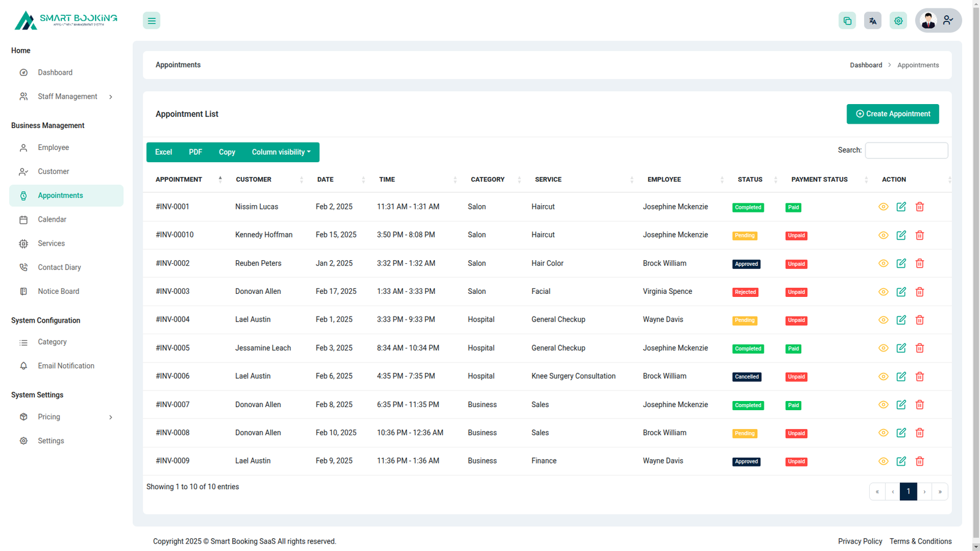This screenshot has height=551, width=980.
Task: Click the settings gear icon in header
Action: pyautogui.click(x=898, y=21)
